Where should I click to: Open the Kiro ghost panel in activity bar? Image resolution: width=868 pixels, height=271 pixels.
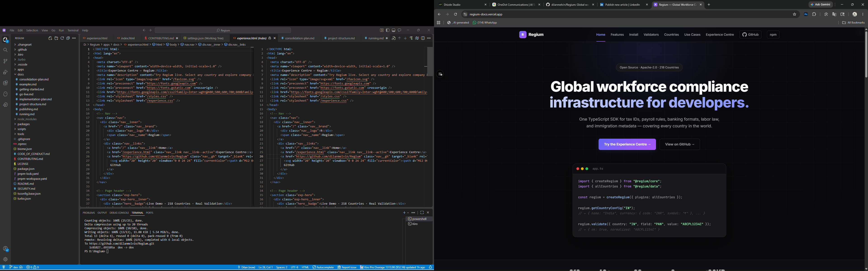[5, 94]
